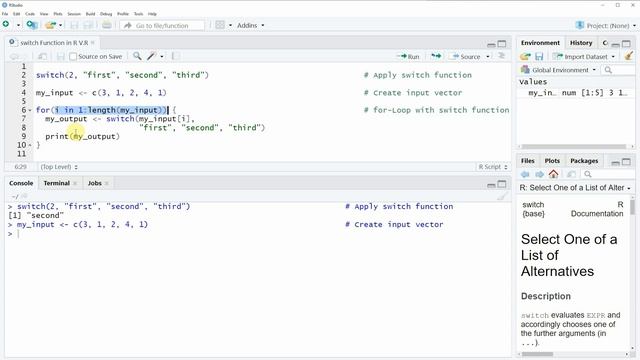Image resolution: width=640 pixels, height=360 pixels.
Task: Click the Help pane back arrow
Action: (525, 174)
